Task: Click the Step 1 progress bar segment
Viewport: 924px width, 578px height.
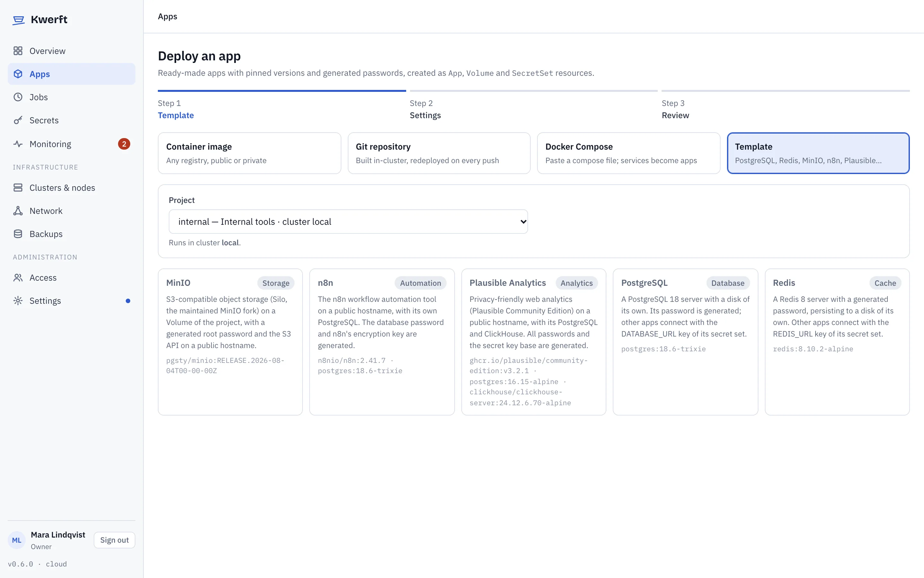Action: coord(282,91)
